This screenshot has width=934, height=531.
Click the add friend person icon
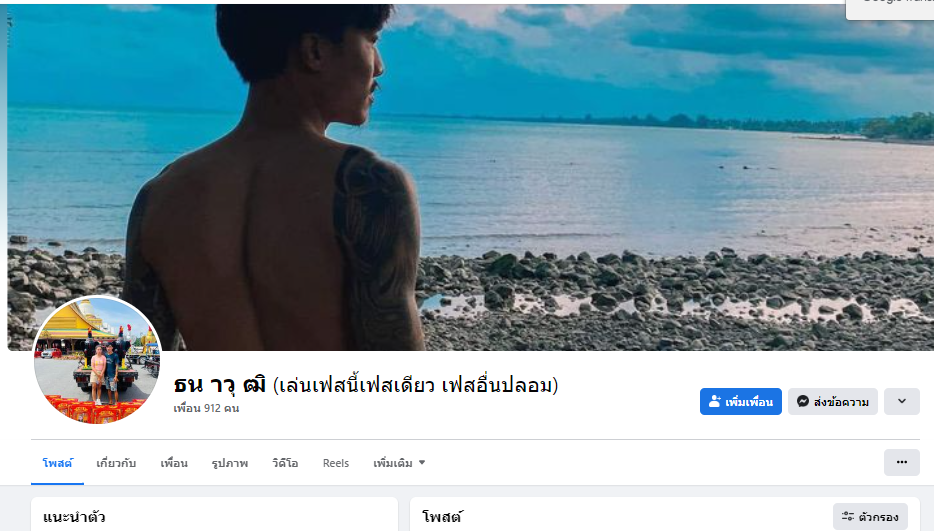coord(714,402)
